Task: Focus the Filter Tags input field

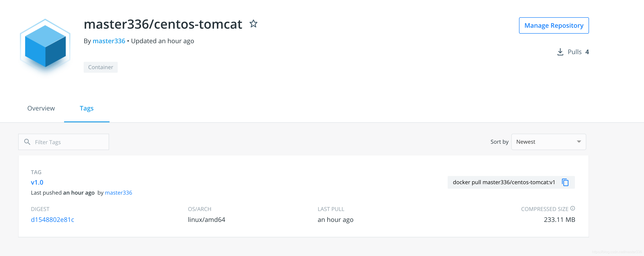Action: (63, 142)
